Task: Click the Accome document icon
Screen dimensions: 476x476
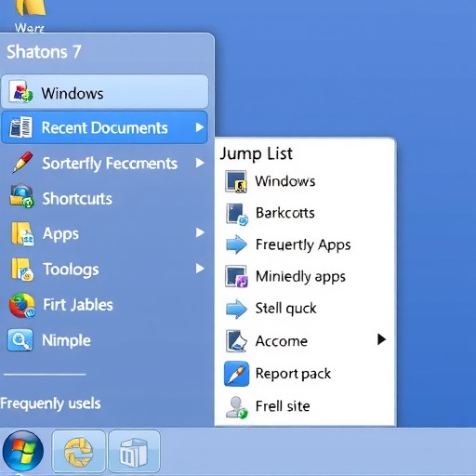Action: pos(236,341)
